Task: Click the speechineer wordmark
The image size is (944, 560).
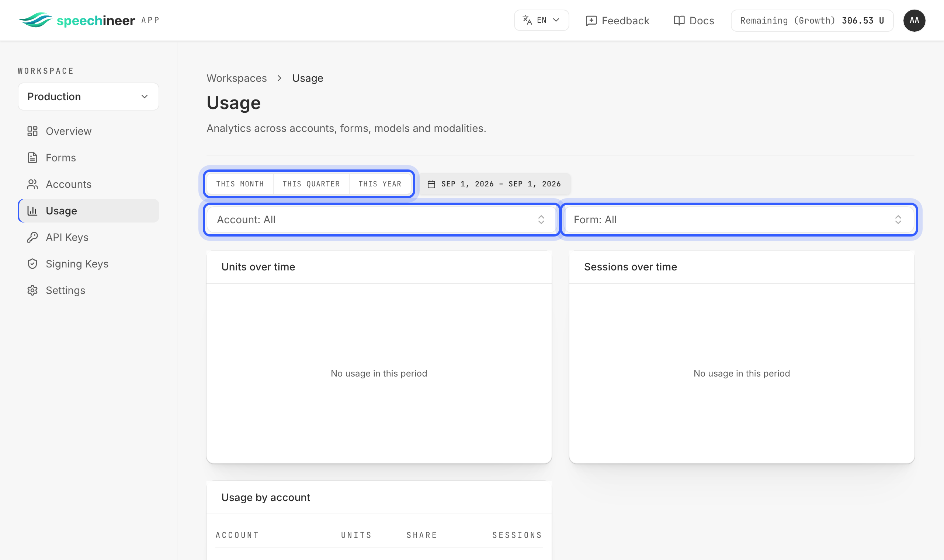Action: point(96,20)
